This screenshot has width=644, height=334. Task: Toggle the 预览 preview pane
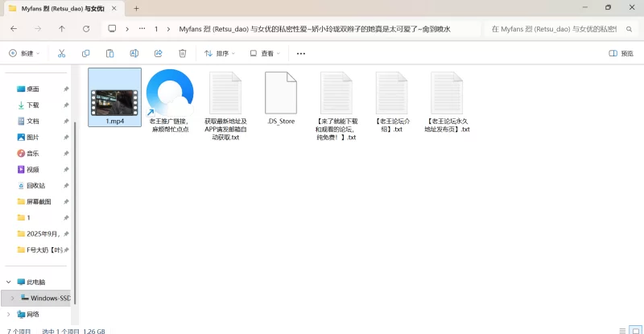click(x=621, y=53)
